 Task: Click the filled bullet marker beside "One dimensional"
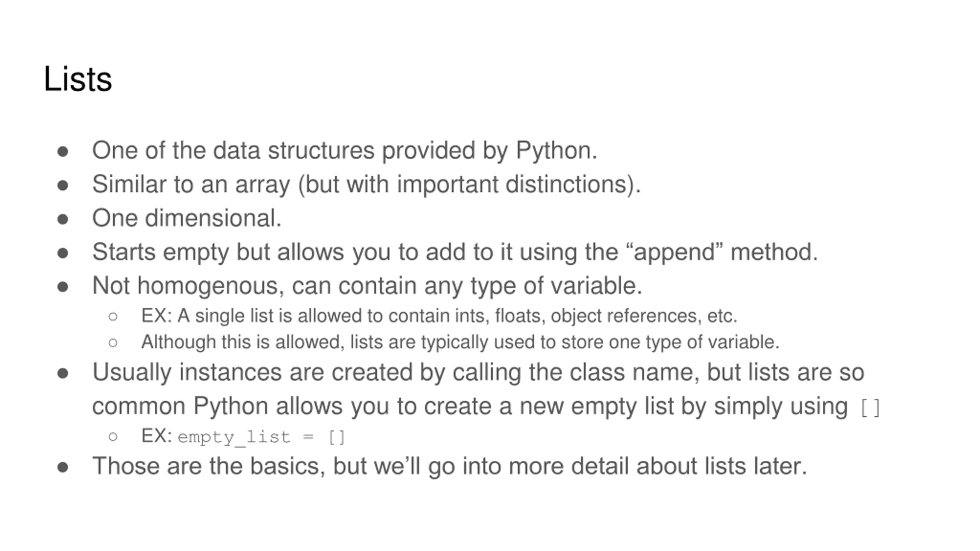[63, 220]
